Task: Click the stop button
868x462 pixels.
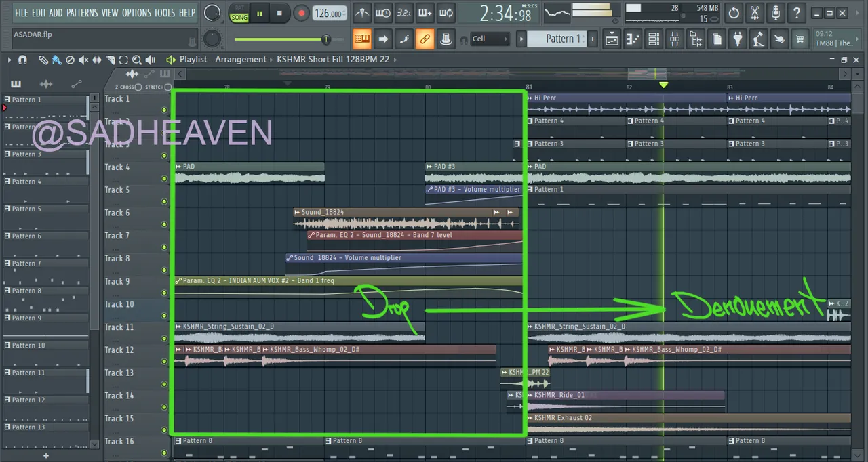Action: (279, 13)
